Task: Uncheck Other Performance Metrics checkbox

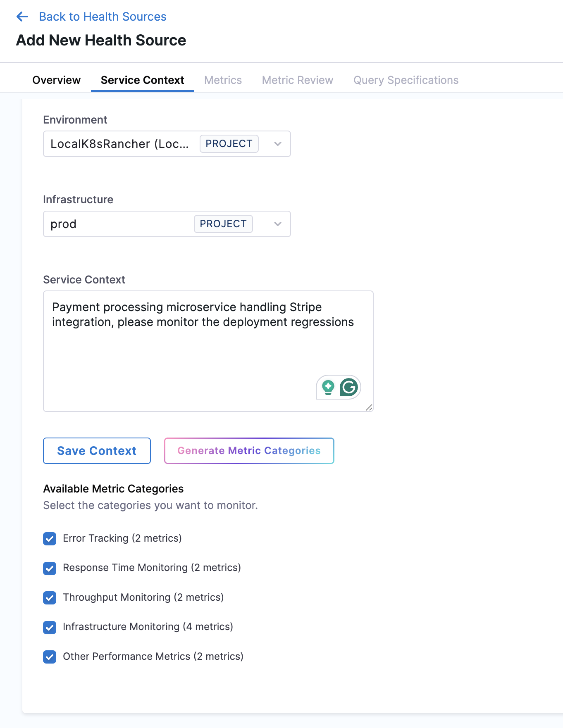Action: point(50,657)
